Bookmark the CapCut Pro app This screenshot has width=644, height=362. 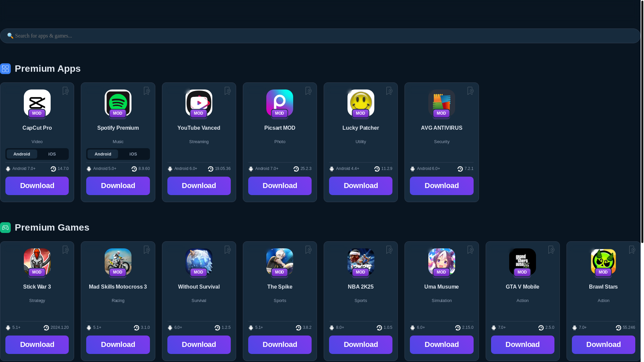66,91
